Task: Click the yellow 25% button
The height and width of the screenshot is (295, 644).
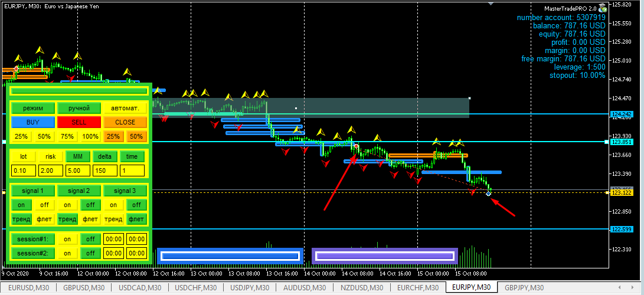Action: pos(21,136)
